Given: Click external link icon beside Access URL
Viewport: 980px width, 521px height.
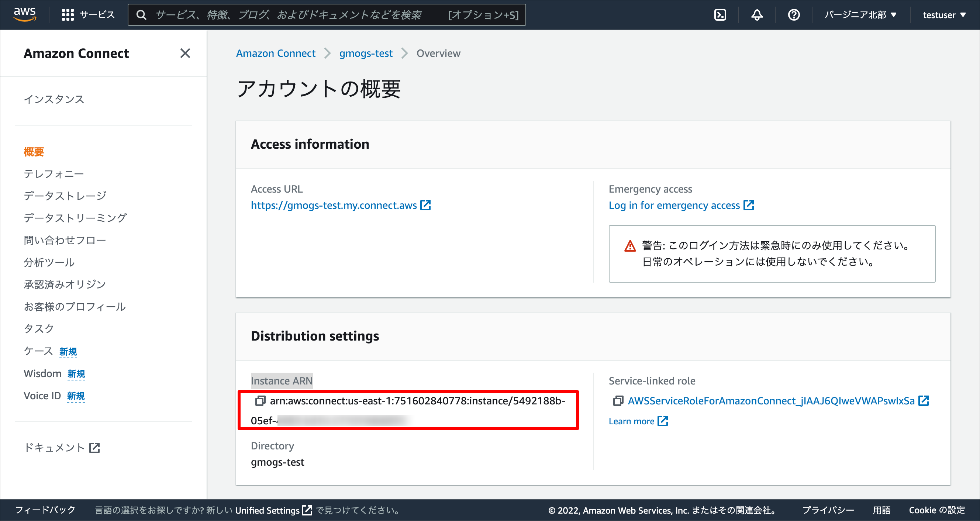Looking at the screenshot, I should (x=425, y=205).
